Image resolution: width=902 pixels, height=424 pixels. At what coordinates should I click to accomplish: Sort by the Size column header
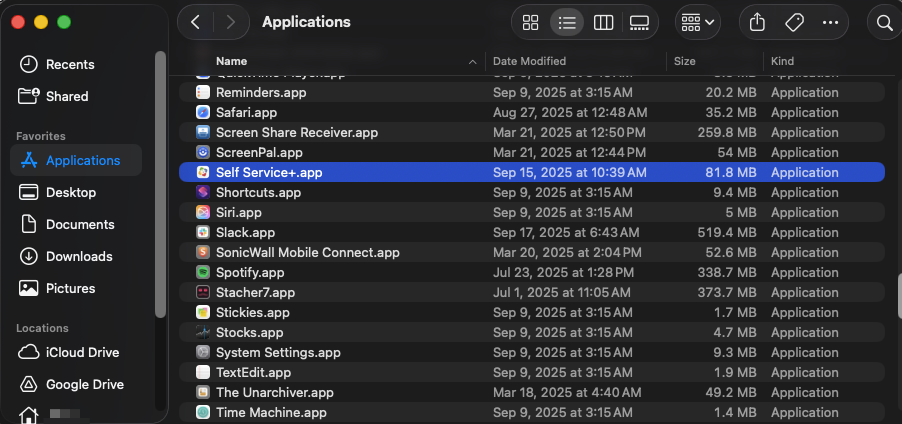685,61
